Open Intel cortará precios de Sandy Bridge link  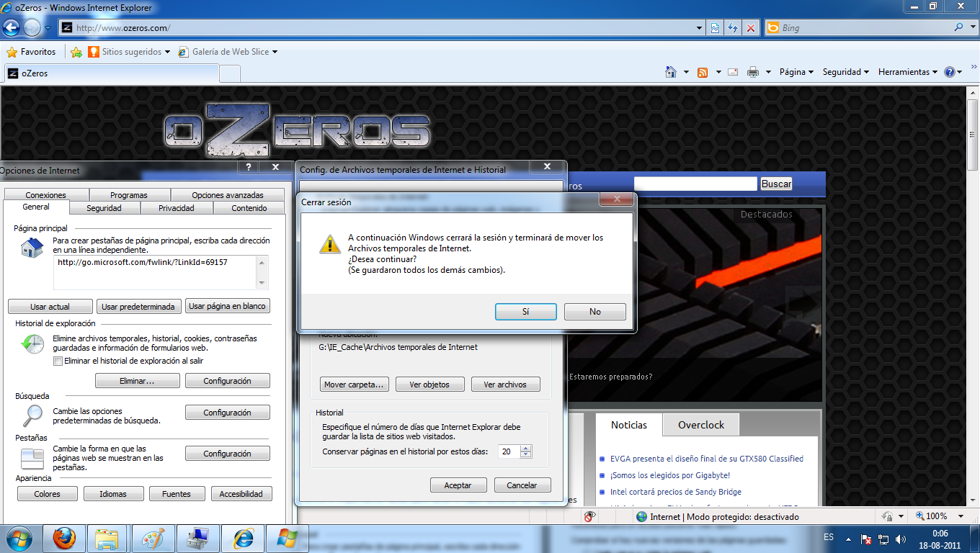[x=675, y=492]
